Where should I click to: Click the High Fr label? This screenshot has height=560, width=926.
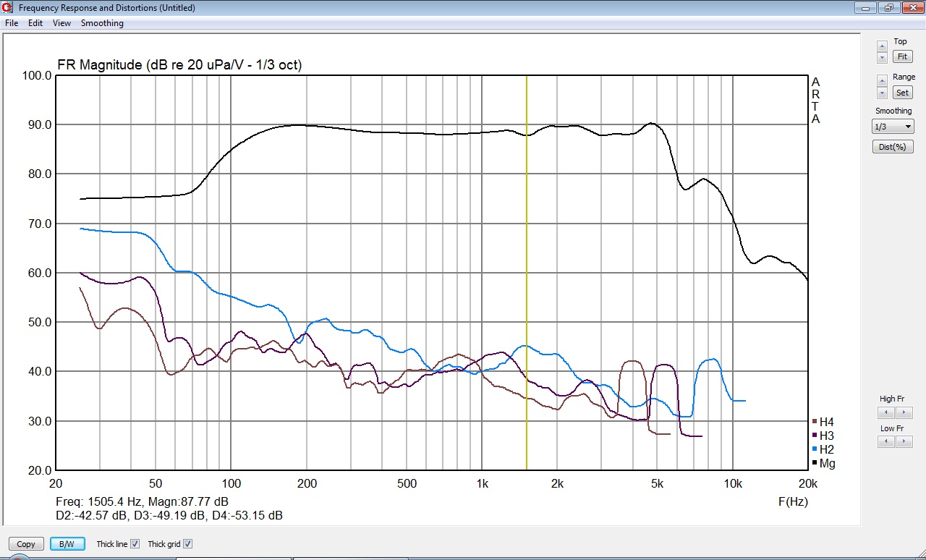pos(892,399)
